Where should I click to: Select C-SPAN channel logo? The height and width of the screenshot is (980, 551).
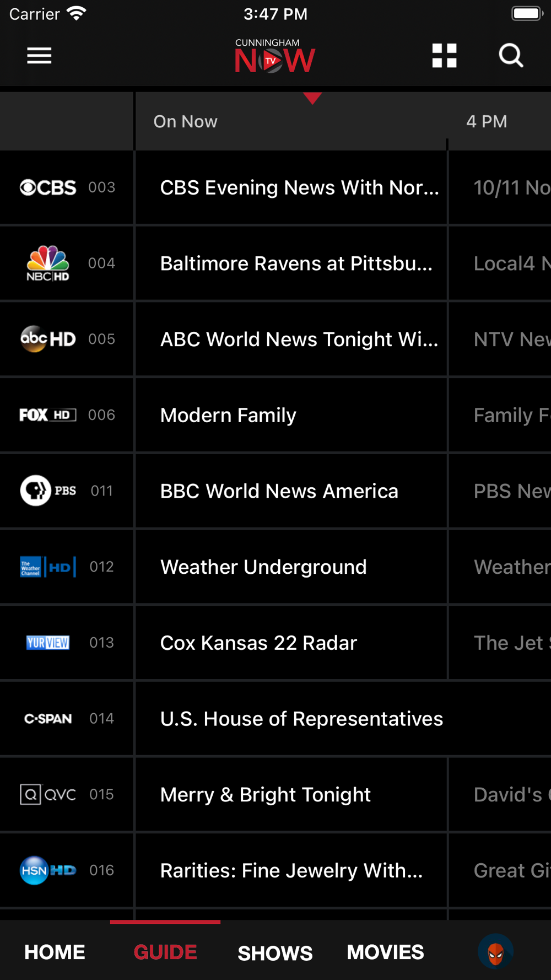pyautogui.click(x=48, y=719)
